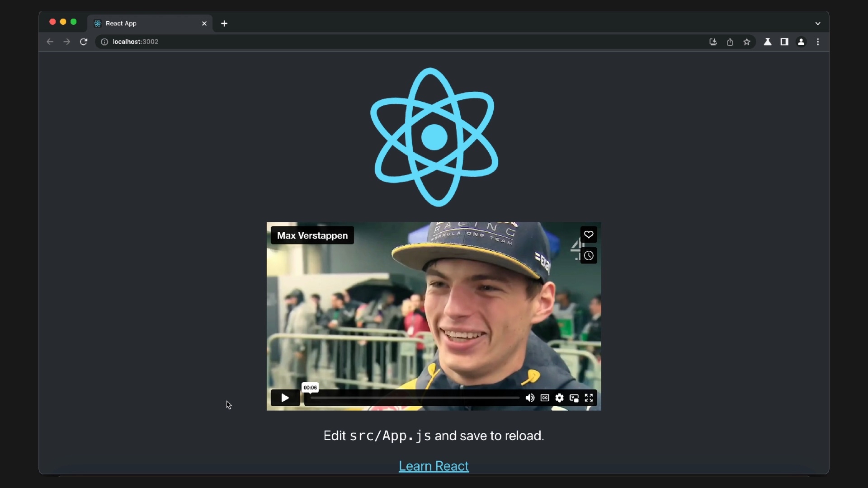Viewport: 868px width, 488px height.
Task: Play the video
Action: tap(285, 398)
